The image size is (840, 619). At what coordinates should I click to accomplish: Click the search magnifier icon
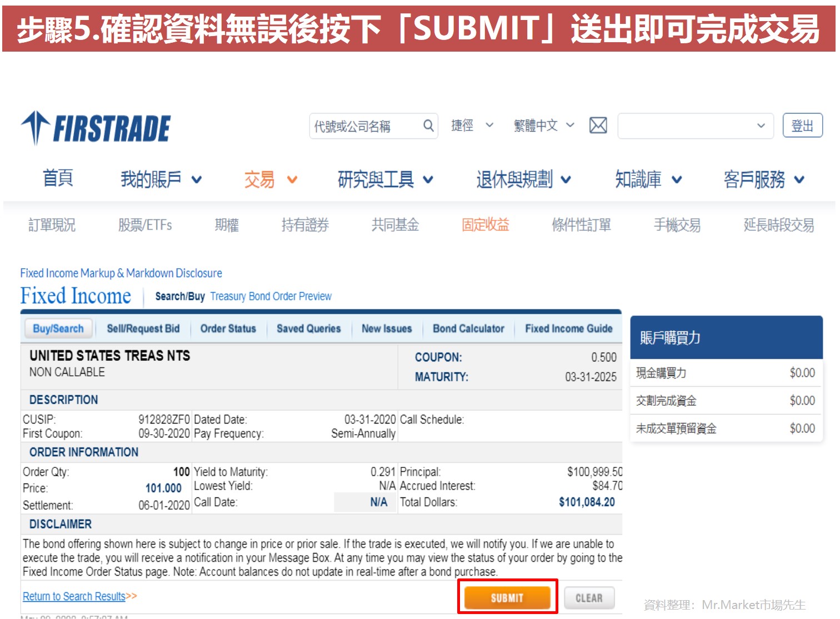(428, 126)
